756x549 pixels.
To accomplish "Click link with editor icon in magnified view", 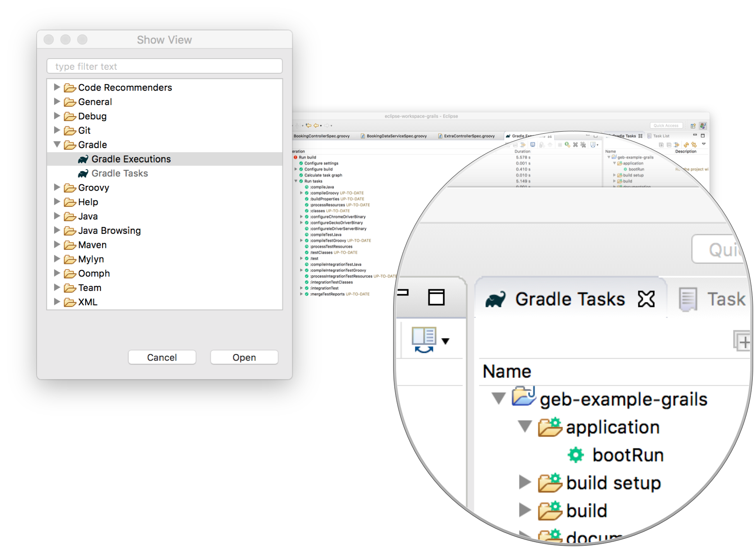I will pos(424,340).
